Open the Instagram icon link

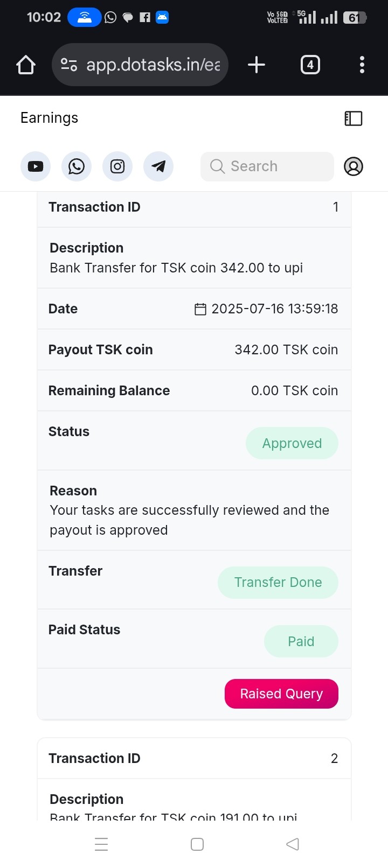pos(117,166)
